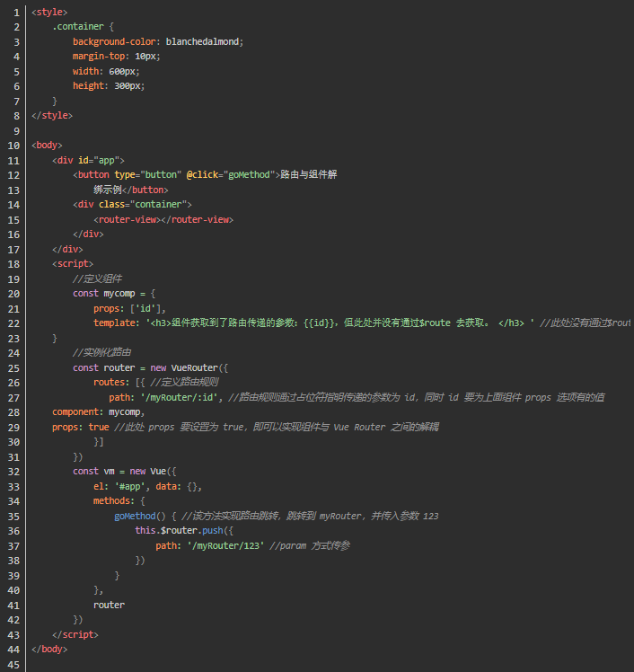Viewport: 634px width, 672px height.
Task: Place cursor on the .container CSS selector
Action: coord(79,27)
